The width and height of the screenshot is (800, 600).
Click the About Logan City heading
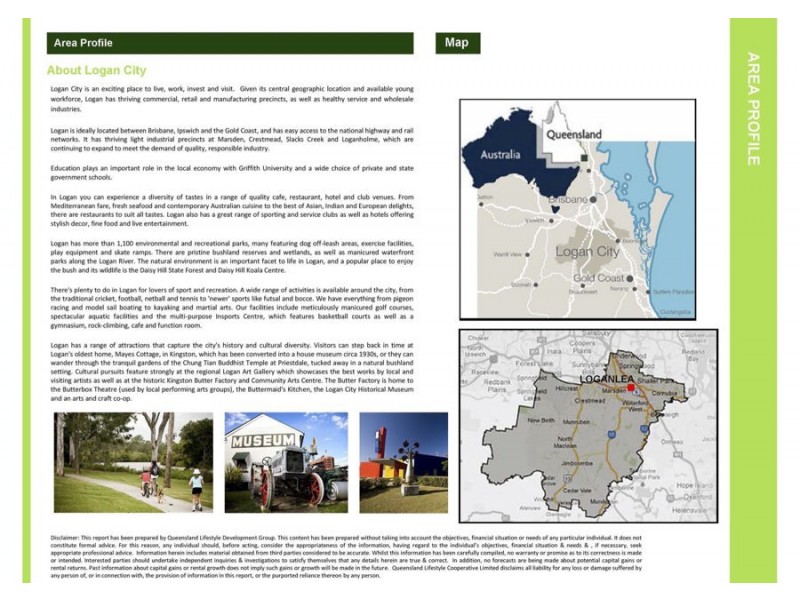click(x=96, y=70)
